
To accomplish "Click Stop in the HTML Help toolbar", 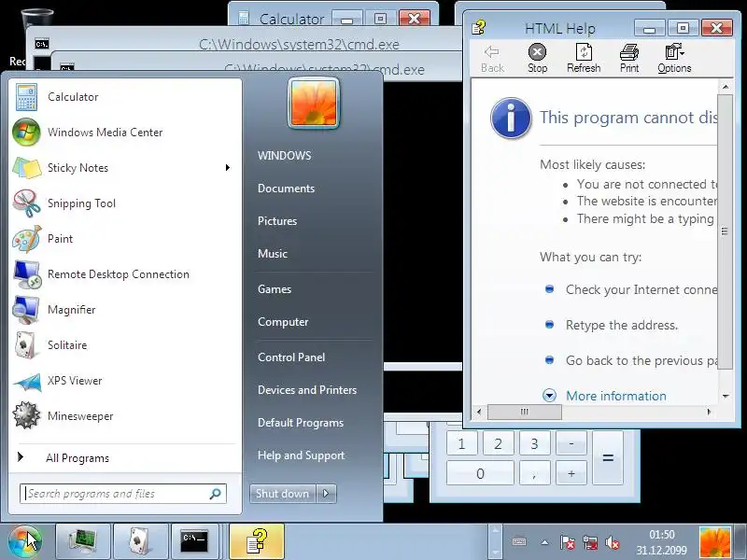I will pyautogui.click(x=538, y=59).
